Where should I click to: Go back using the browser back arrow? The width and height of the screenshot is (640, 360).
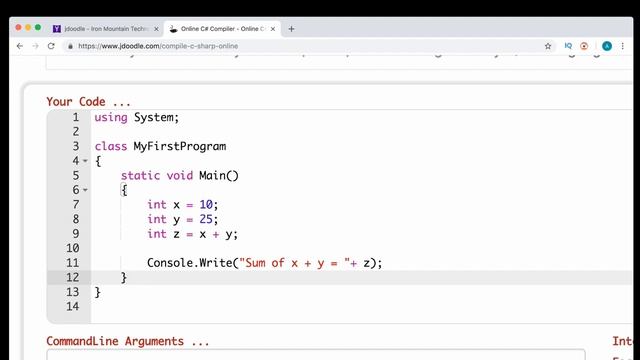point(20,46)
